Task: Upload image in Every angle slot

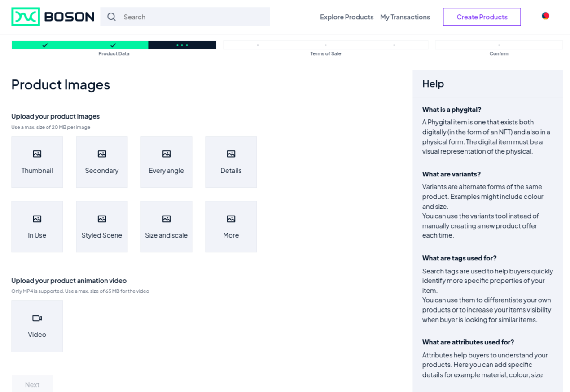Action: click(x=167, y=162)
